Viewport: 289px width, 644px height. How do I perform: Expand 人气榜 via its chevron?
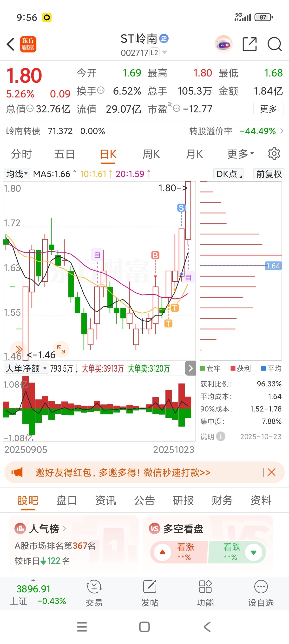point(64,528)
